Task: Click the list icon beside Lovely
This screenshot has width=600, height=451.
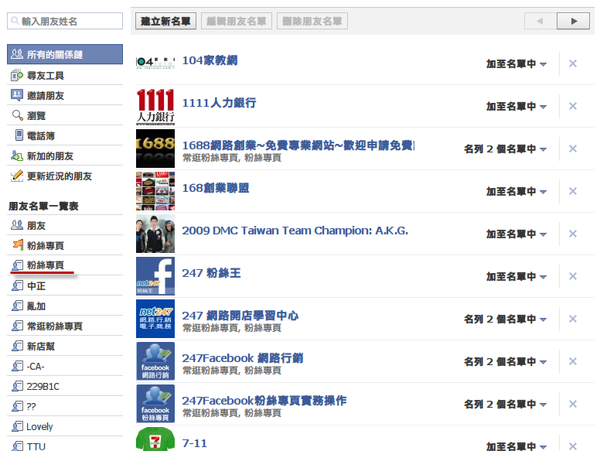Action: tap(17, 426)
